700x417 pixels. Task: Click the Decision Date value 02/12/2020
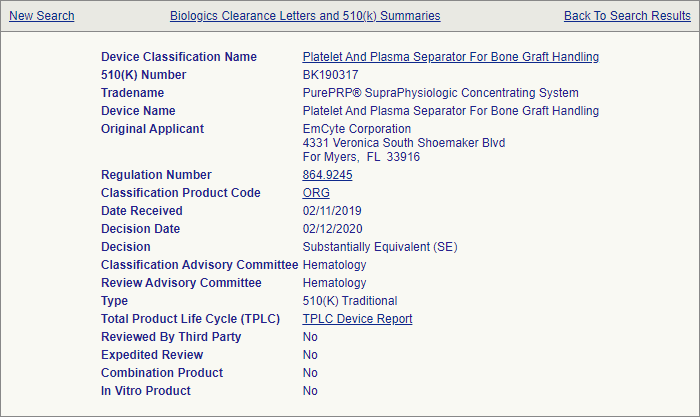pyautogui.click(x=332, y=229)
